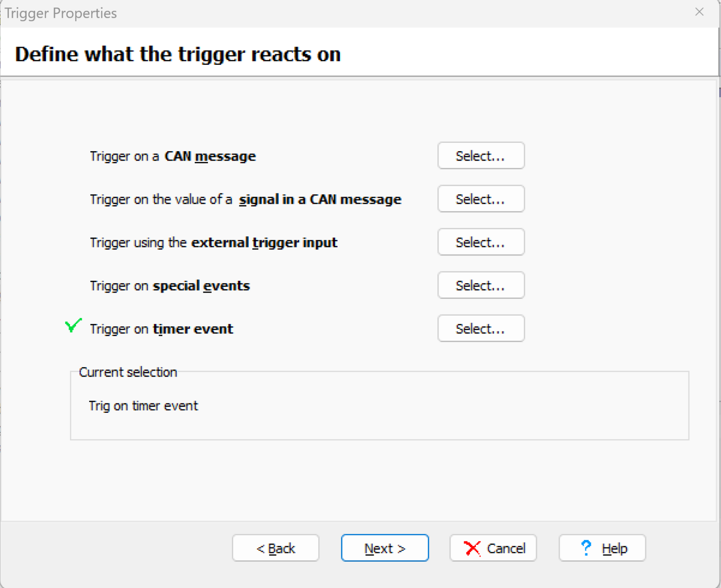
Task: Click the 'Trigger on special events' label
Action: click(x=170, y=286)
